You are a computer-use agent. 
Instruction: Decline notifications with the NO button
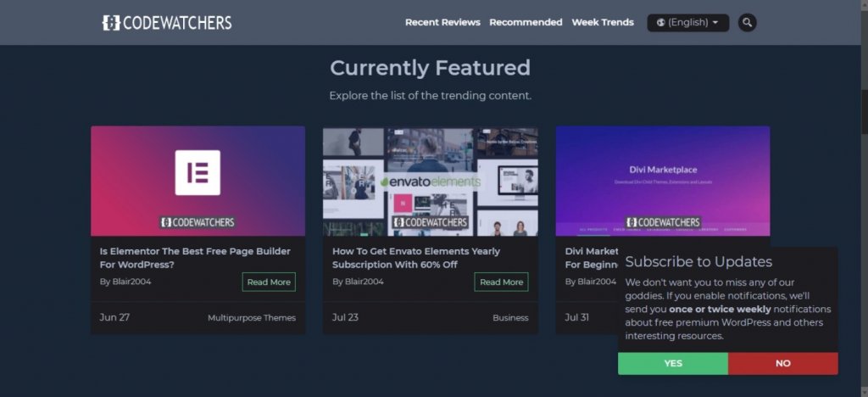coord(782,363)
